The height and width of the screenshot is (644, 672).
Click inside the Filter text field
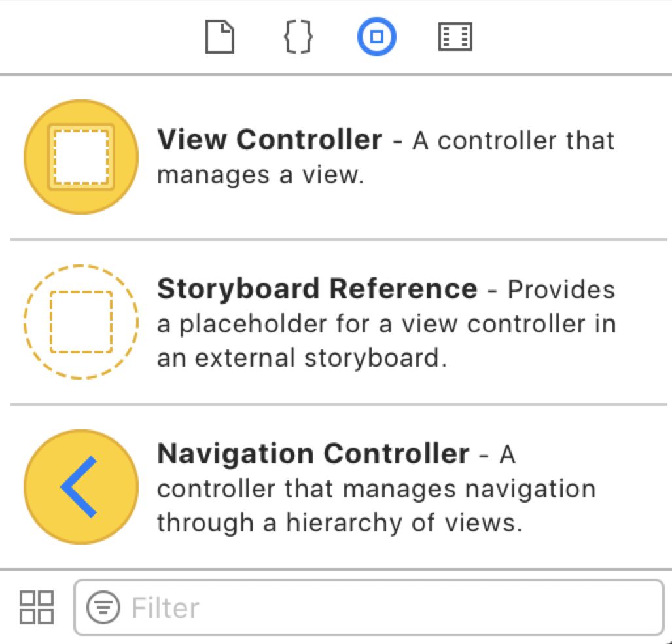pos(262,607)
